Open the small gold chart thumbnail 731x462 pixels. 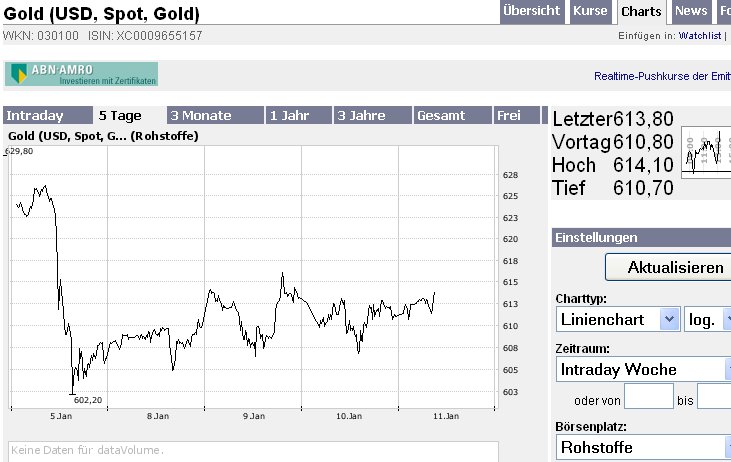click(x=706, y=152)
